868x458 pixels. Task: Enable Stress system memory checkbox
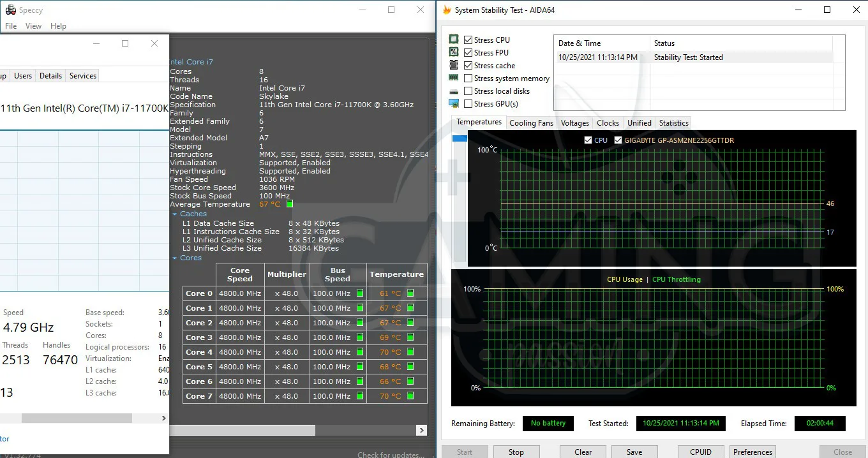pyautogui.click(x=468, y=78)
